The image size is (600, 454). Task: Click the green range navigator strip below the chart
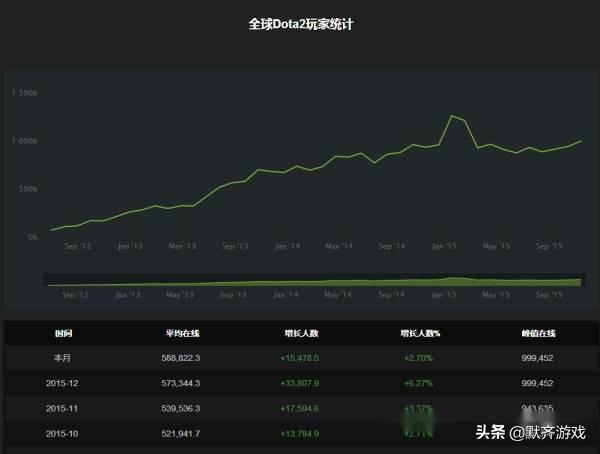point(314,280)
